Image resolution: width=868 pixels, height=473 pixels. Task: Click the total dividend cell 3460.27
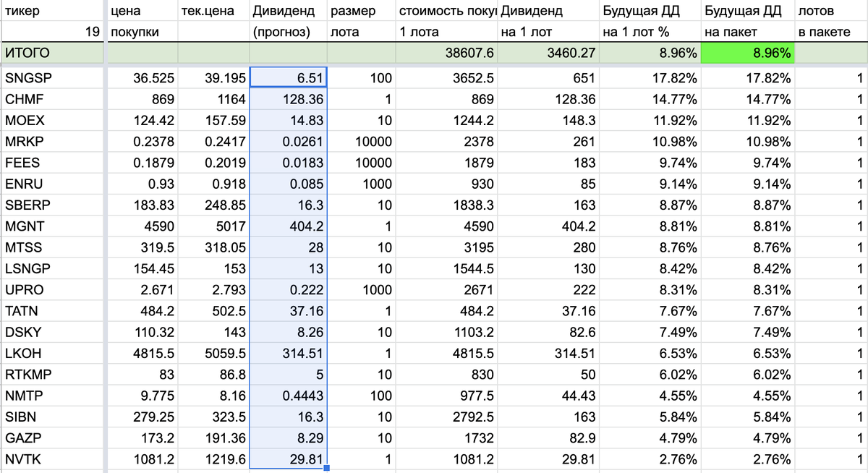point(549,54)
